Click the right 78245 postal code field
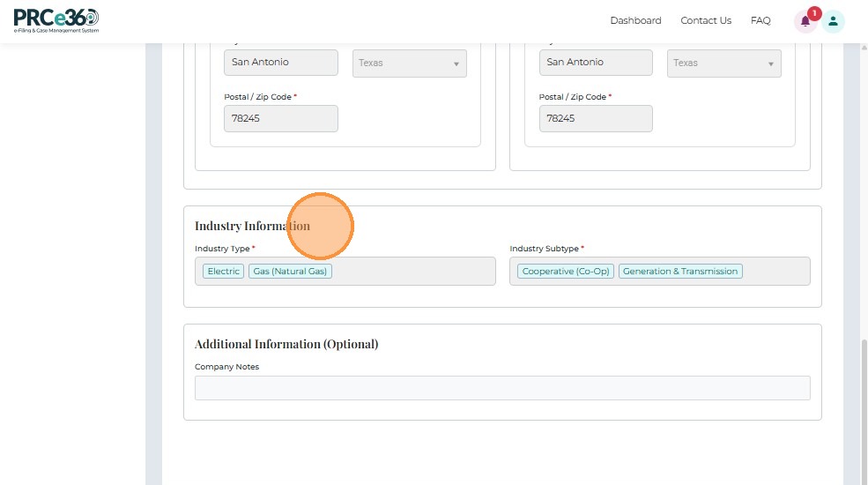The height and width of the screenshot is (485, 868). click(x=596, y=118)
